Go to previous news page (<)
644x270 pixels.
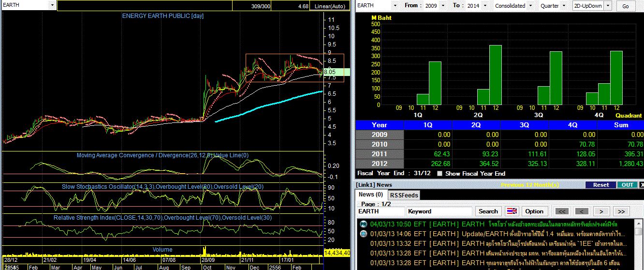point(582,211)
